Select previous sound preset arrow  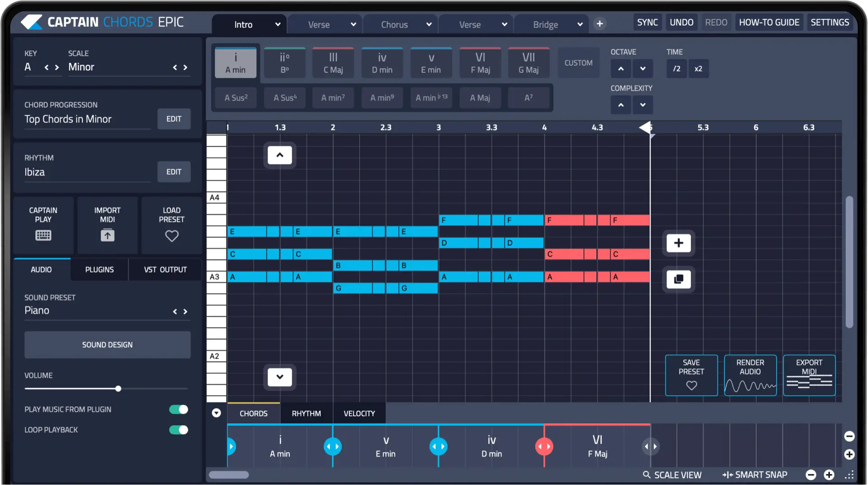click(175, 312)
